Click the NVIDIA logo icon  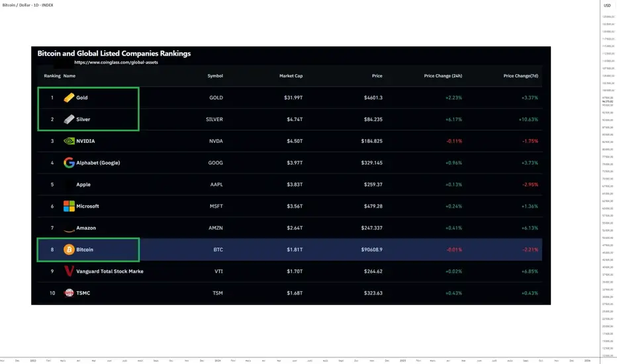click(69, 141)
